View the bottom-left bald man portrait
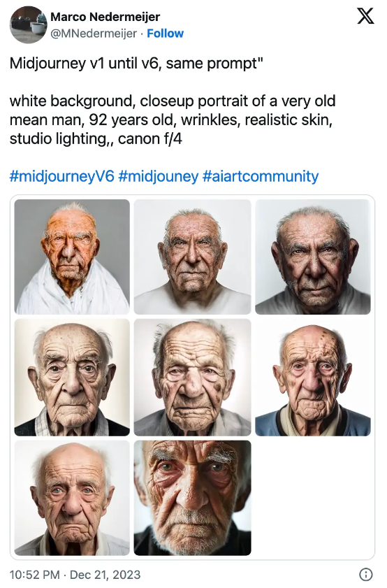387x588 pixels. [x=72, y=498]
